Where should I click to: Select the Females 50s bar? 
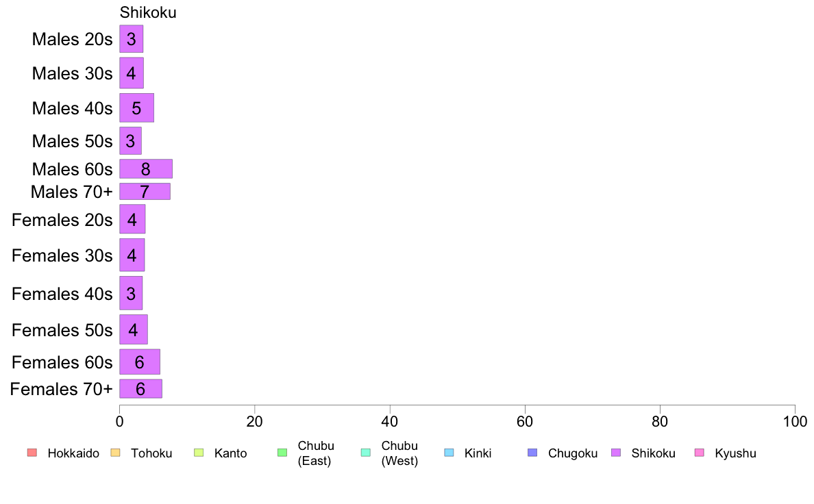pos(134,329)
